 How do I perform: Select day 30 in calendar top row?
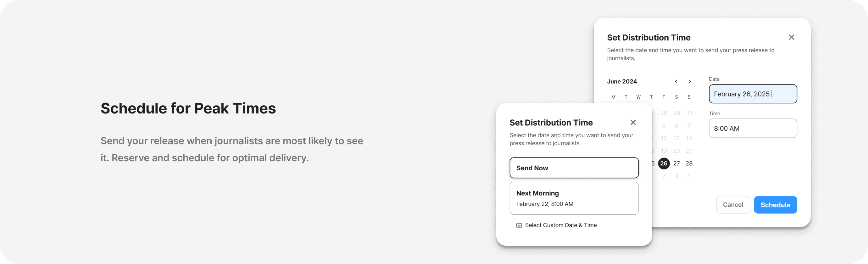click(676, 113)
